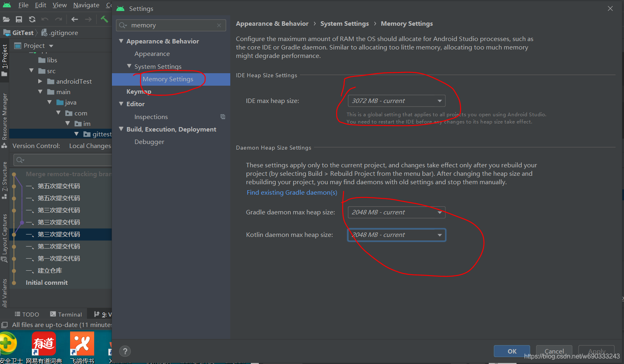Click the Save All toolbar icon
The width and height of the screenshot is (624, 364).
pyautogui.click(x=19, y=19)
